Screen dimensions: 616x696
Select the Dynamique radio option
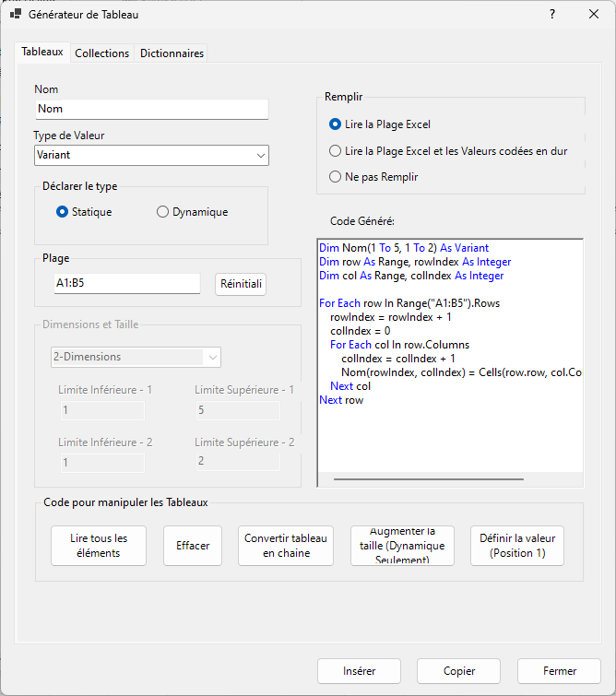pyautogui.click(x=193, y=212)
